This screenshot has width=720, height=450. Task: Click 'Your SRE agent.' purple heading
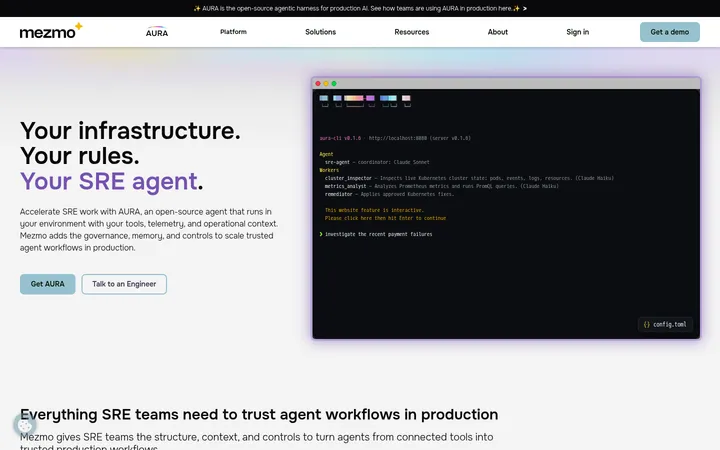click(112, 181)
